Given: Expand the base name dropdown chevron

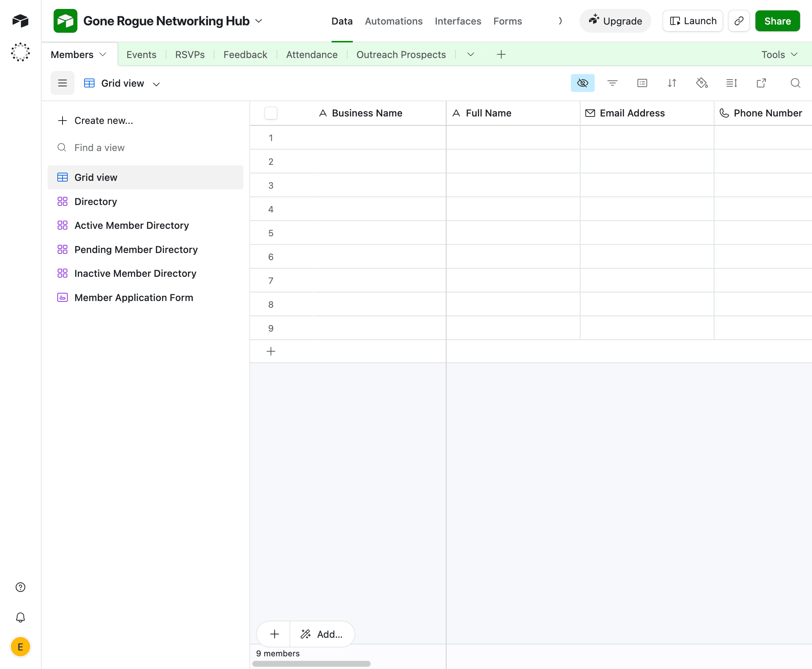Looking at the screenshot, I should tap(259, 21).
